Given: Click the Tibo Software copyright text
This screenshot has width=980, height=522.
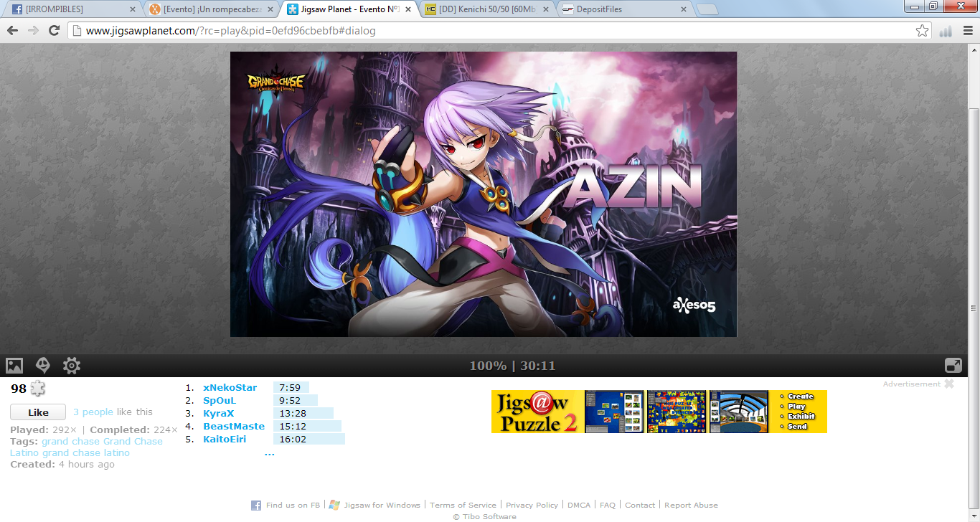Looking at the screenshot, I should point(484,517).
